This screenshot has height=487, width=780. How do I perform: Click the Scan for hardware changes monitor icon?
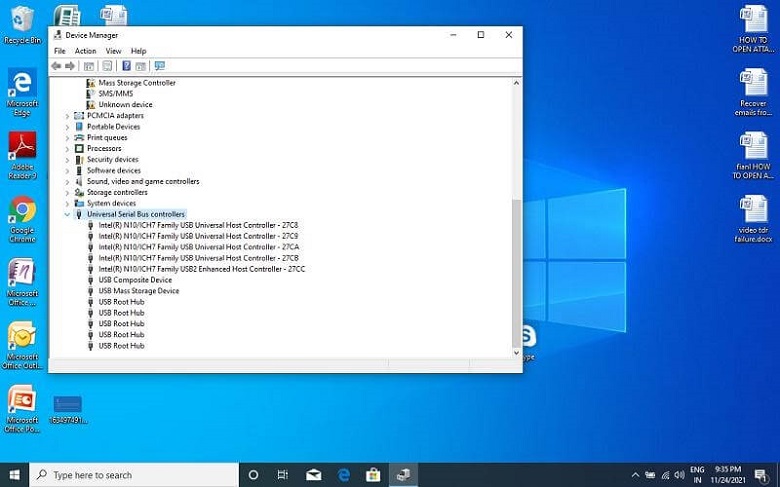coord(160,66)
